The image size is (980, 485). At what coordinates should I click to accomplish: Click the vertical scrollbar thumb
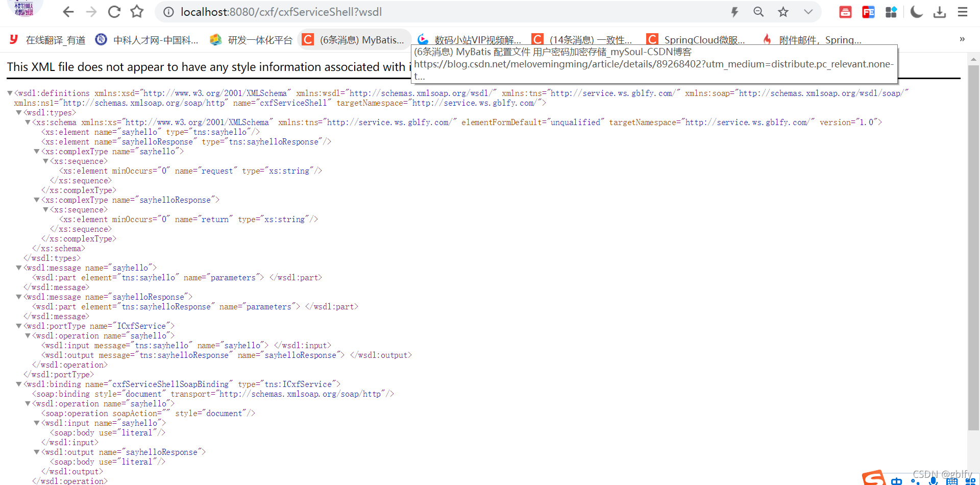[973, 248]
